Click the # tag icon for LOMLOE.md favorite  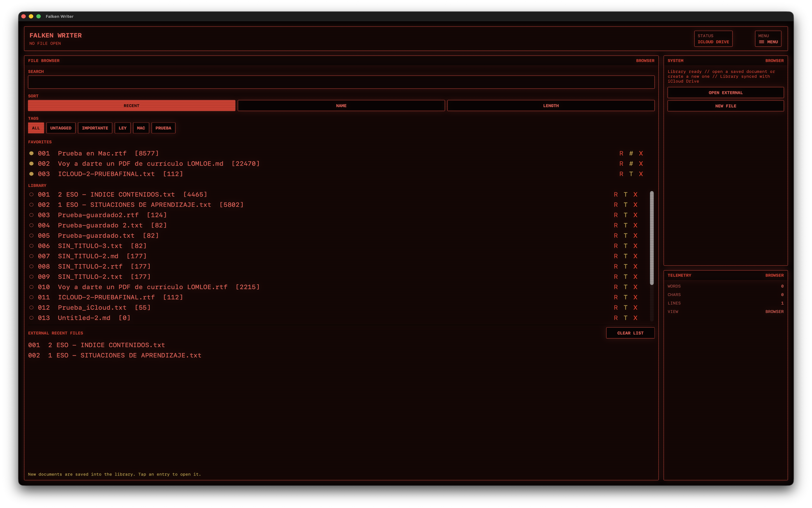coord(631,164)
